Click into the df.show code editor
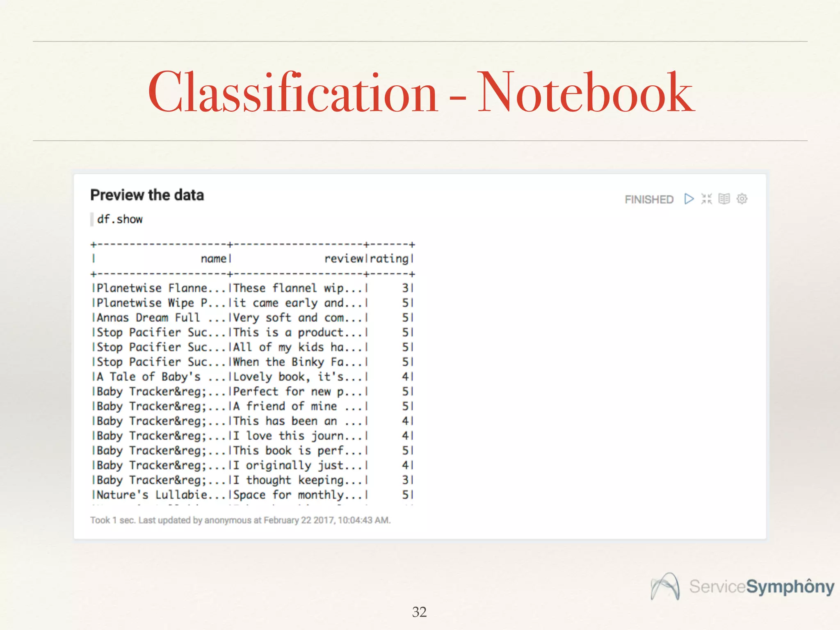The image size is (840, 630). click(x=120, y=219)
